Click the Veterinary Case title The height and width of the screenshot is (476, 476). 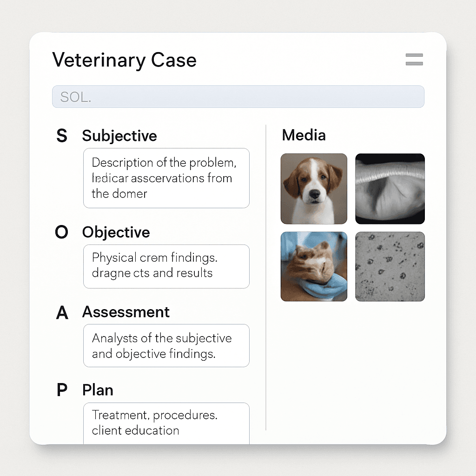124,60
